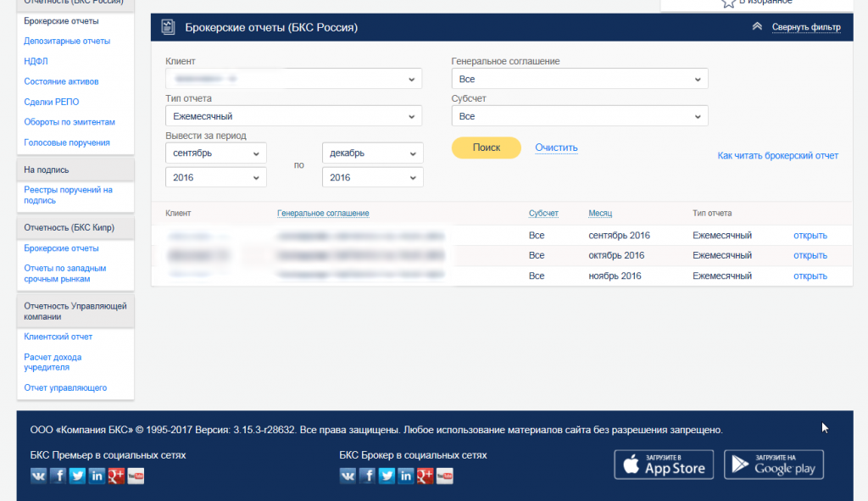
Task: Click октябрь 2016 month cell
Action: (x=616, y=255)
